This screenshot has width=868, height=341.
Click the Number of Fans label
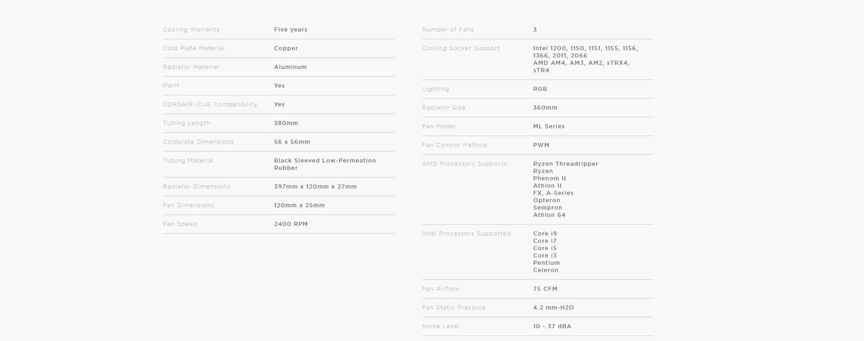448,30
